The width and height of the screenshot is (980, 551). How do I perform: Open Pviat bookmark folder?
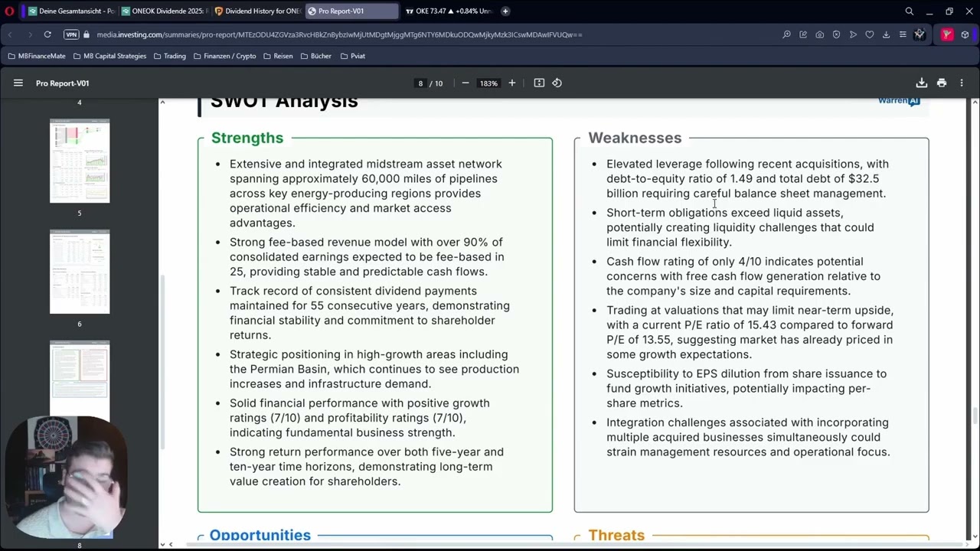point(352,56)
